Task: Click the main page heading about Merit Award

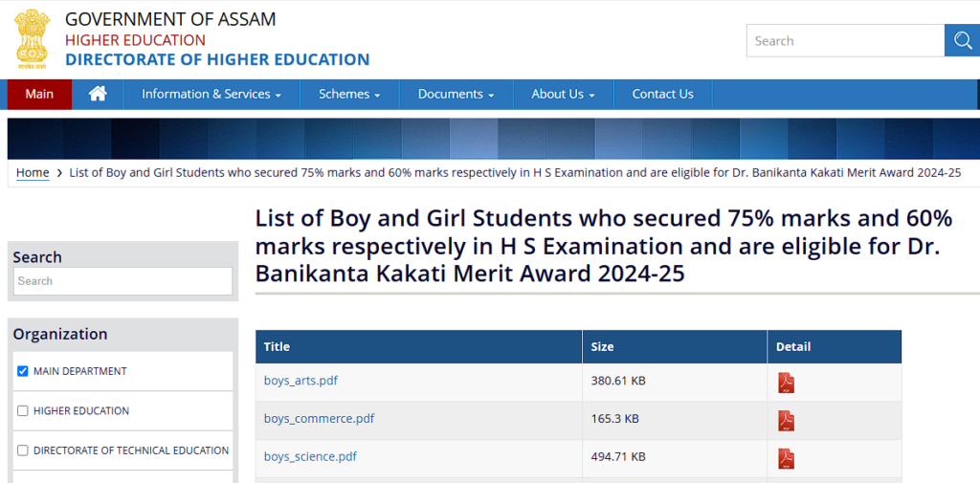Action: [604, 246]
